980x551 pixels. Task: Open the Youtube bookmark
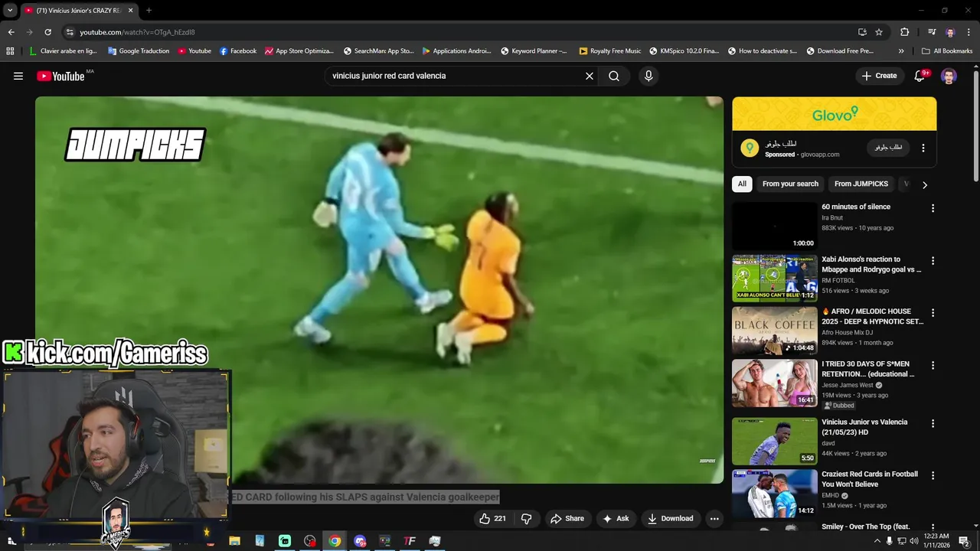coord(194,51)
